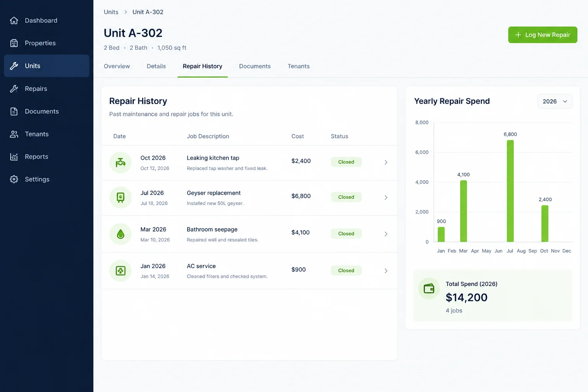Click the Jul bar showing 6,800
This screenshot has width=588, height=392.
(x=510, y=191)
